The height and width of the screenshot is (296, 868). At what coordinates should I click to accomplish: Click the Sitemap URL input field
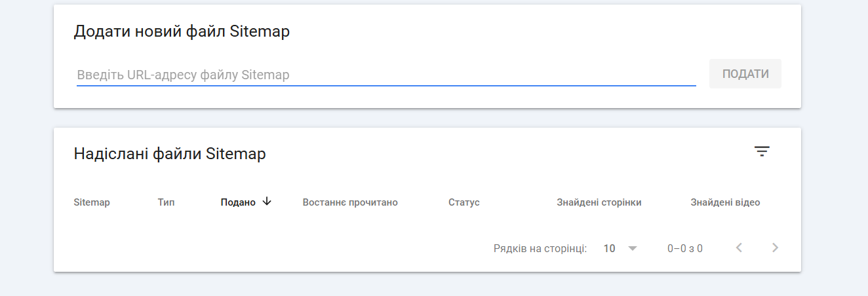[x=385, y=75]
